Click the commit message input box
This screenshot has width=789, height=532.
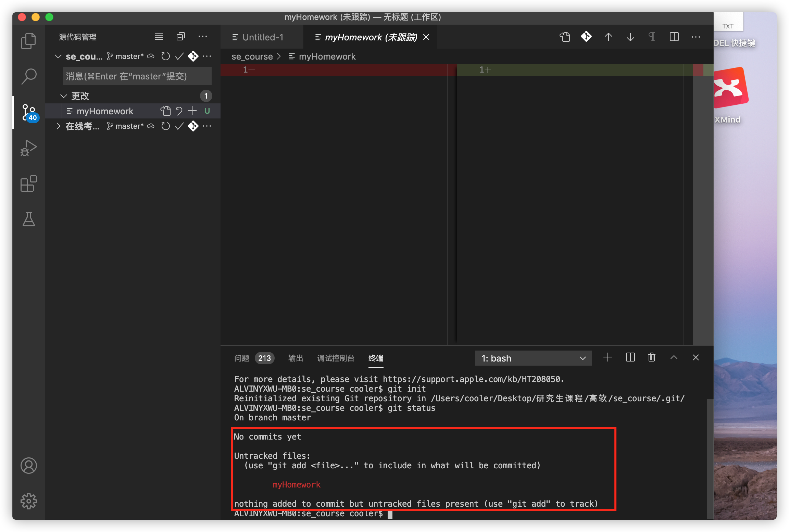click(137, 76)
